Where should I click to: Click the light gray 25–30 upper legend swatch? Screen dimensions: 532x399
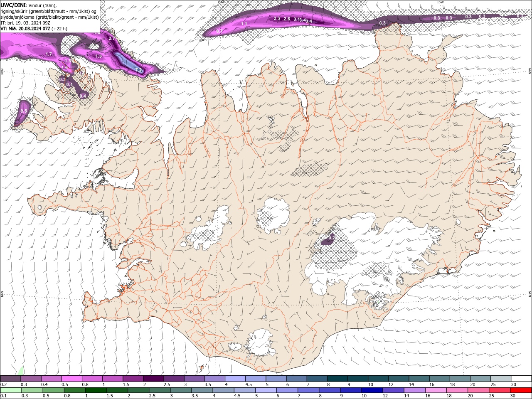pyautogui.click(x=500, y=379)
